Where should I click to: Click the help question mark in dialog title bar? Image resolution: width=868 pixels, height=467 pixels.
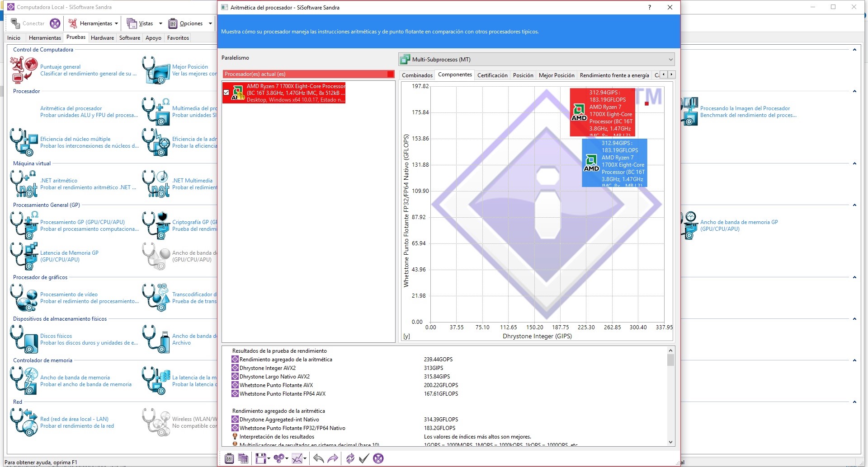click(650, 7)
